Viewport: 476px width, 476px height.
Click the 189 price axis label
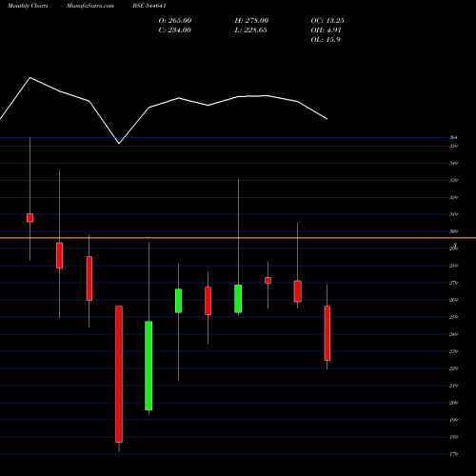[x=453, y=437]
